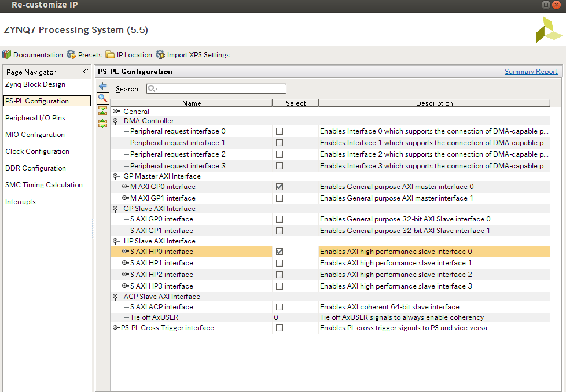566x392 pixels.
Task: Collapse the ACP Slave AXI Interface node
Action: coord(116,297)
